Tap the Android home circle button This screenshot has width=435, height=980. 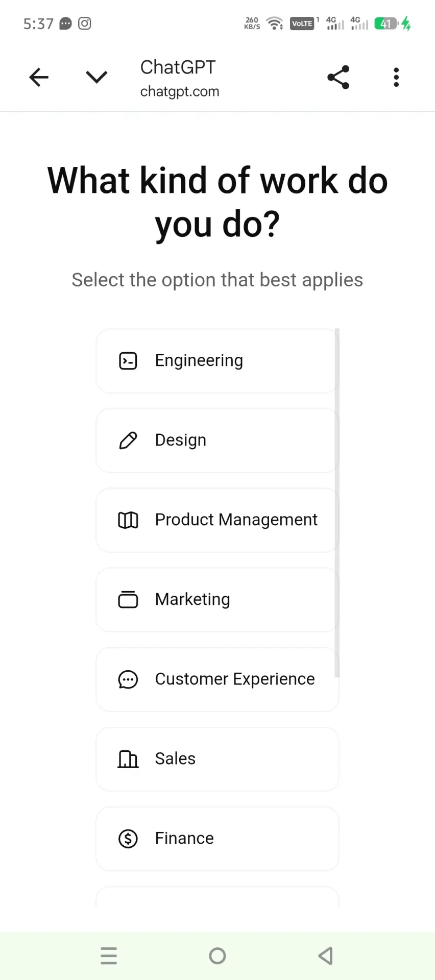(x=217, y=955)
